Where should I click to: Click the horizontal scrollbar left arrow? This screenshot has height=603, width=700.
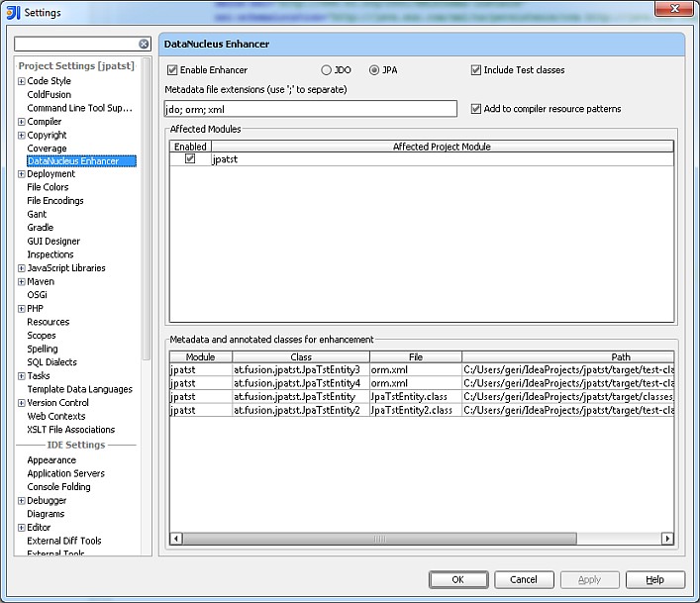[176, 539]
